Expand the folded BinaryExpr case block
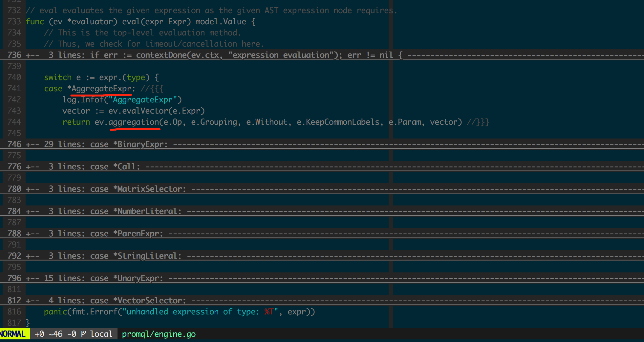This screenshot has height=342, width=644. 106,144
